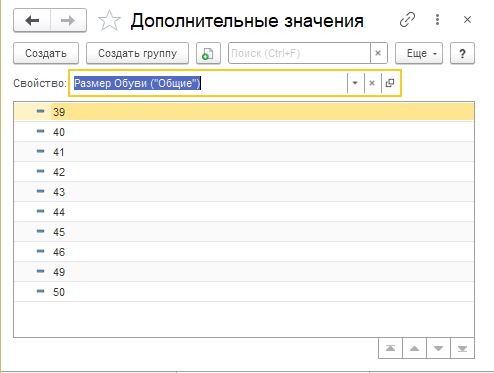The image size is (494, 373).
Task: Click the Создать группу button
Action: tap(137, 53)
